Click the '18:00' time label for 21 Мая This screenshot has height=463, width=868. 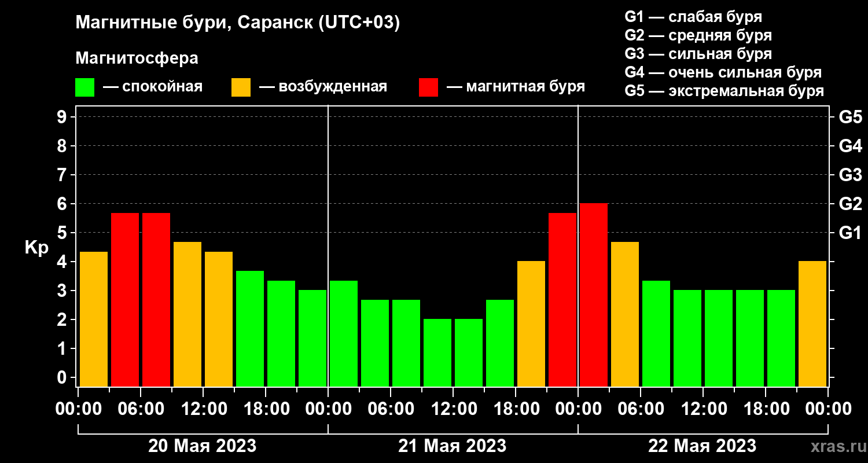pyautogui.click(x=516, y=409)
